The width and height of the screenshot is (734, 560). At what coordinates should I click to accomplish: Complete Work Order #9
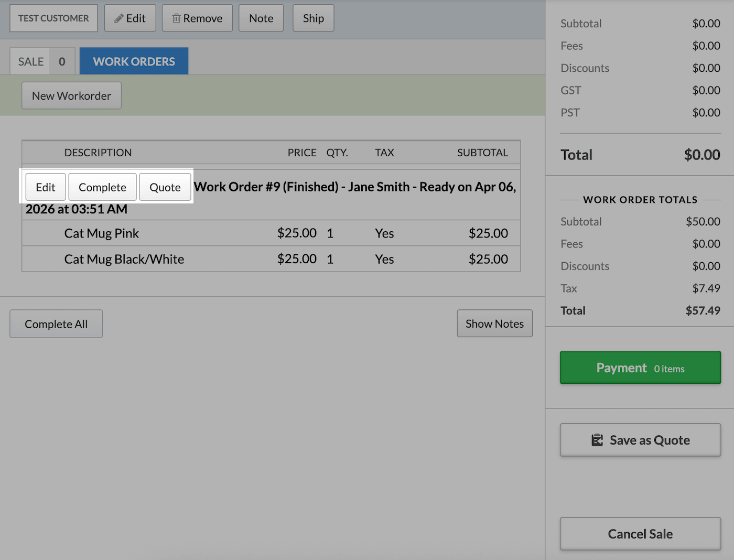102,187
